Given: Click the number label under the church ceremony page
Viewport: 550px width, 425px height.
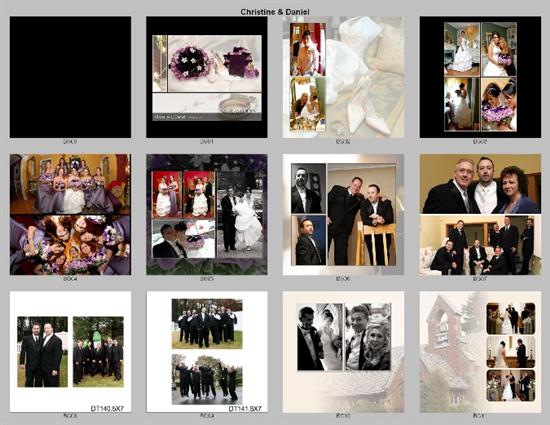Looking at the screenshot, I should point(479,416).
